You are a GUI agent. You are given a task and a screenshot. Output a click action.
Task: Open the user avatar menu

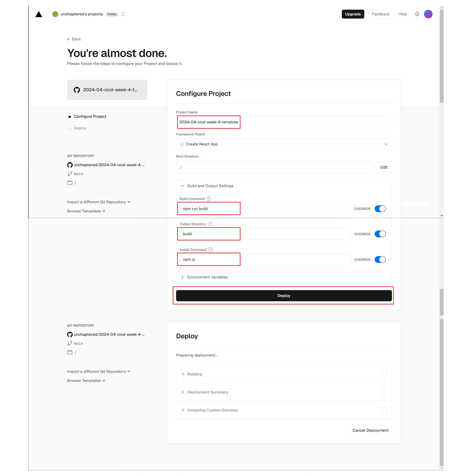[428, 14]
